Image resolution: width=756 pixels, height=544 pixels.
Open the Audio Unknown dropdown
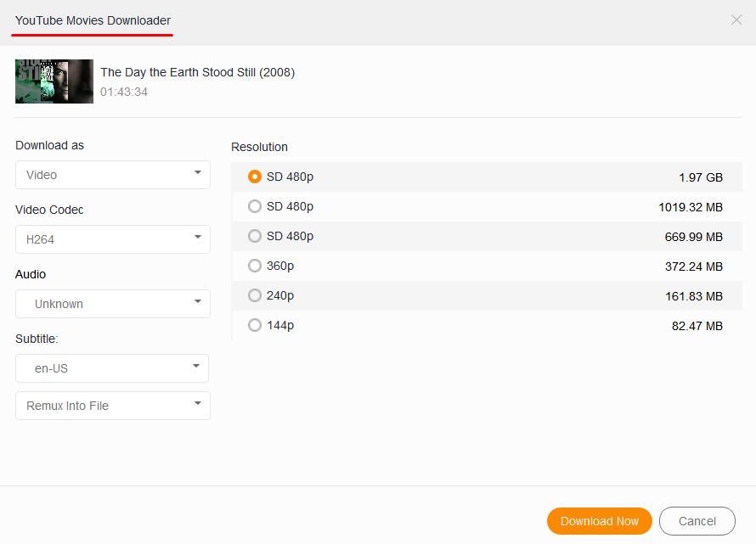[x=113, y=304]
